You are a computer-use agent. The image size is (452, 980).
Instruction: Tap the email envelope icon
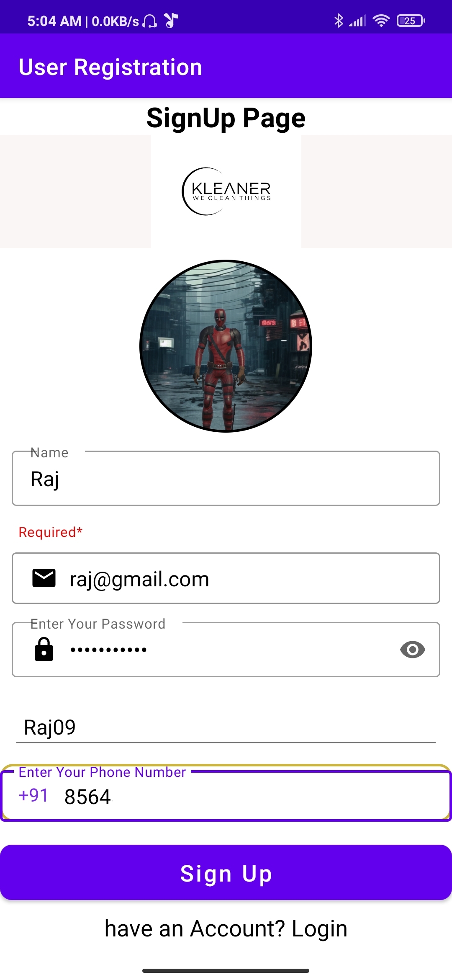coord(44,578)
